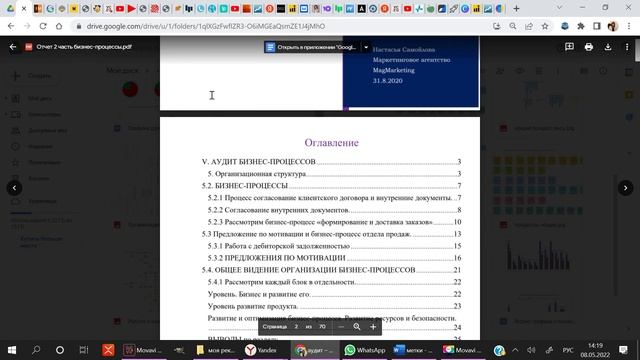Open a new browser tab
This screenshot has height=360, width=640.
[x=516, y=8]
